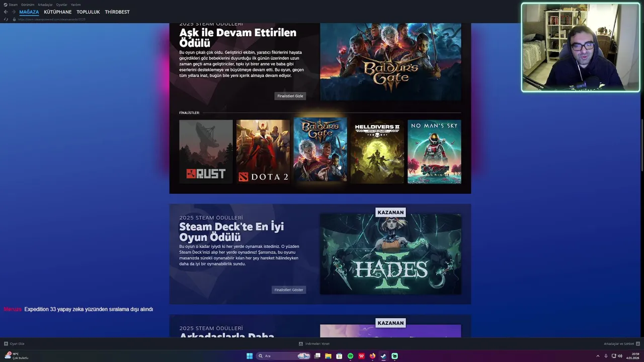Open Arkadaşlar ve Sohbet panel
This screenshot has width=644, height=362.
(x=622, y=344)
